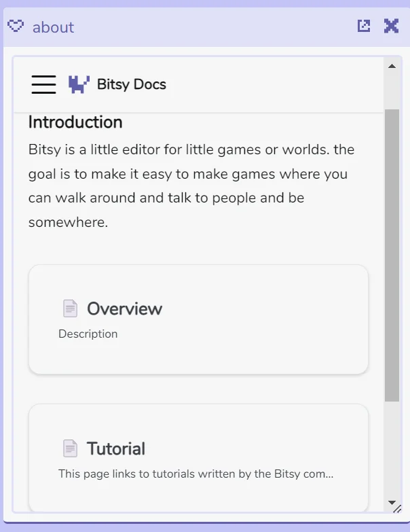Click the resize grip of the docs frame
The height and width of the screenshot is (532, 410).
coord(398,509)
